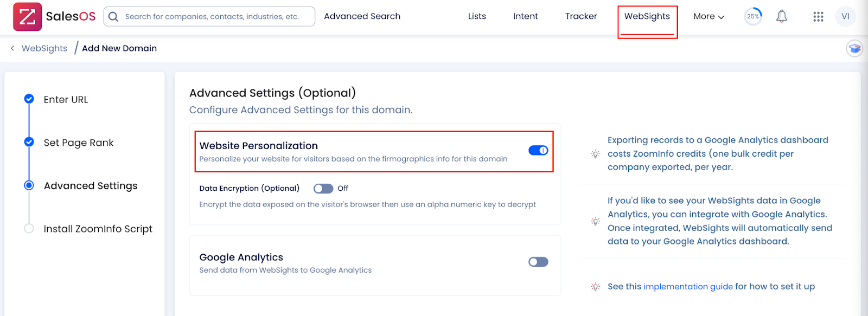Screen dimensions: 868x316
Task: Click the VI user avatar
Action: (x=845, y=16)
